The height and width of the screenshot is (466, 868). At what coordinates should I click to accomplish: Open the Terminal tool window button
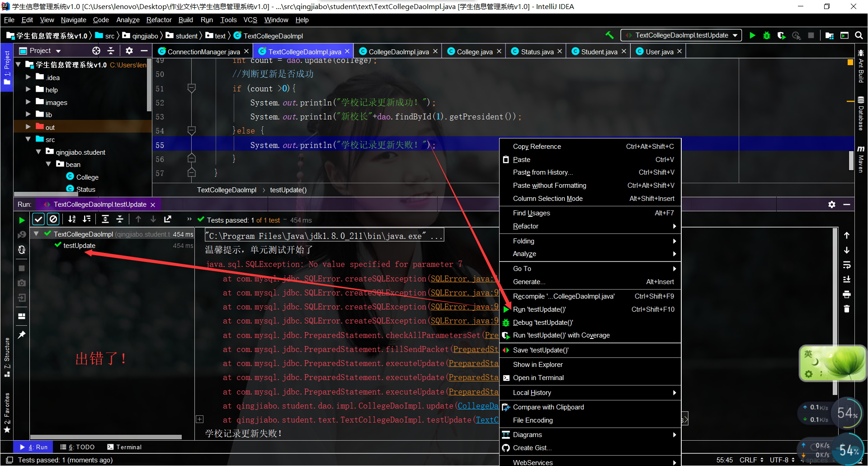pyautogui.click(x=124, y=447)
